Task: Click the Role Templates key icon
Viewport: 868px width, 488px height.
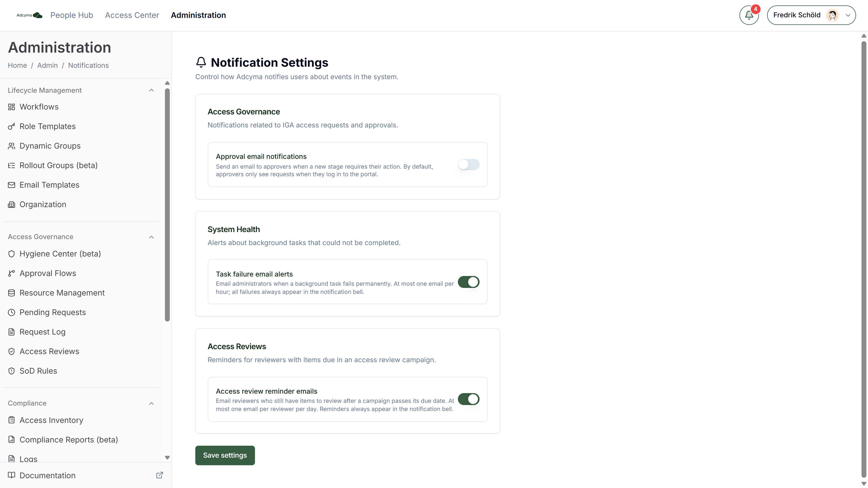Action: point(11,126)
